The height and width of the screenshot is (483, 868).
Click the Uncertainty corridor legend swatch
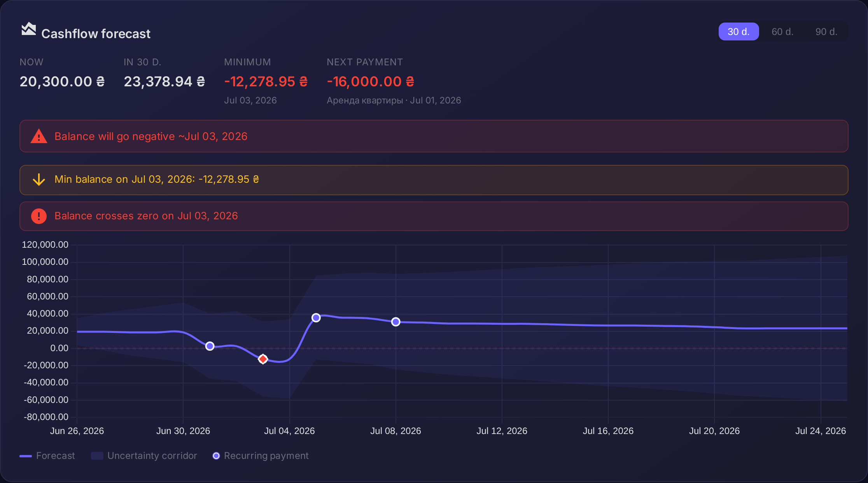(97, 456)
